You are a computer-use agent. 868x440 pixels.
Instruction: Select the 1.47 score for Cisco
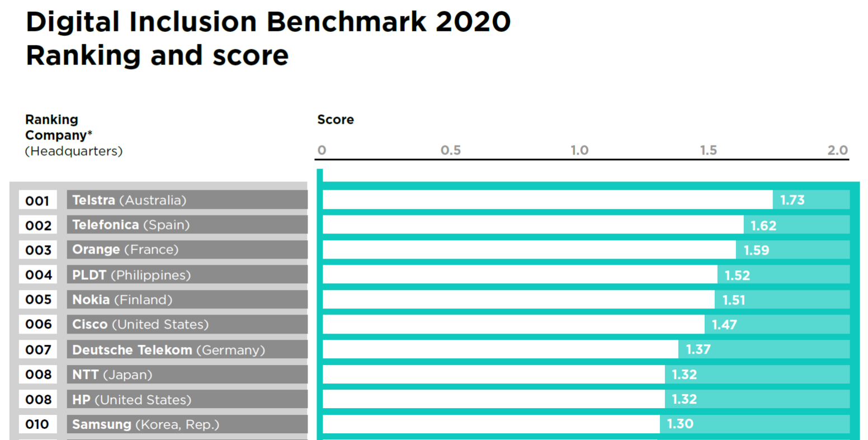click(724, 325)
